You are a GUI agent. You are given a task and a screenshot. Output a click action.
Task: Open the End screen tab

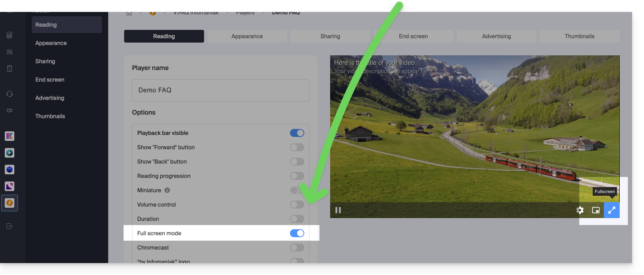point(413,36)
